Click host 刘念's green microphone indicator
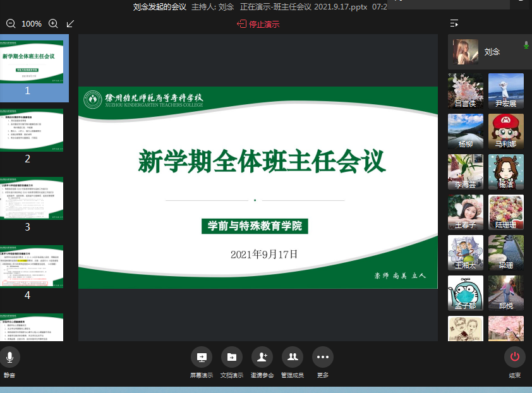The height and width of the screenshot is (393, 532). point(526,45)
